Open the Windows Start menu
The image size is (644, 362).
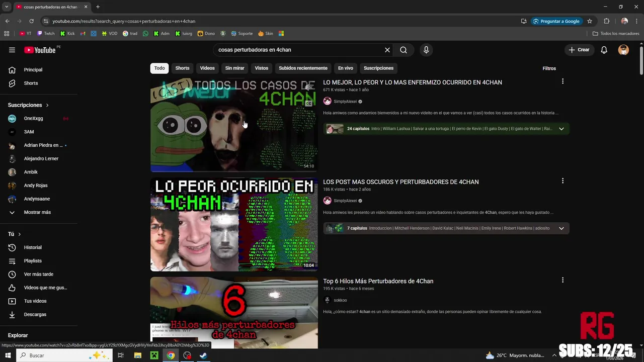[8, 355]
